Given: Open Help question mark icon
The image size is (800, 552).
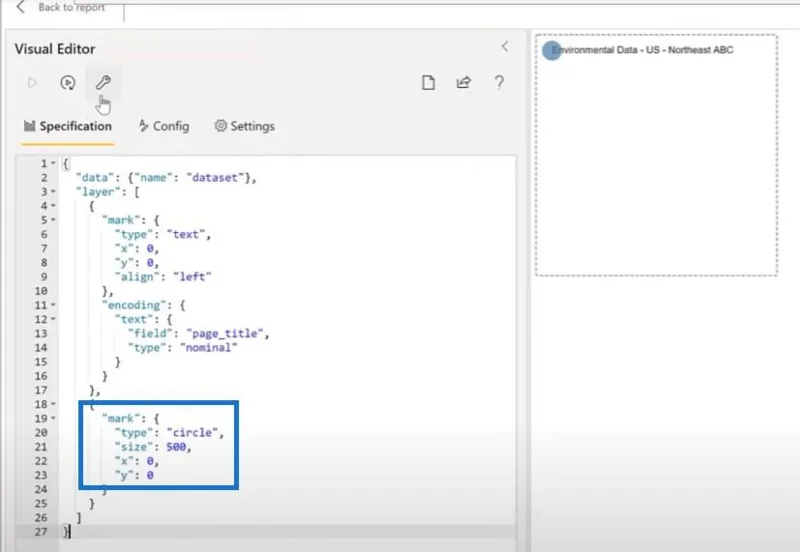Looking at the screenshot, I should (499, 83).
